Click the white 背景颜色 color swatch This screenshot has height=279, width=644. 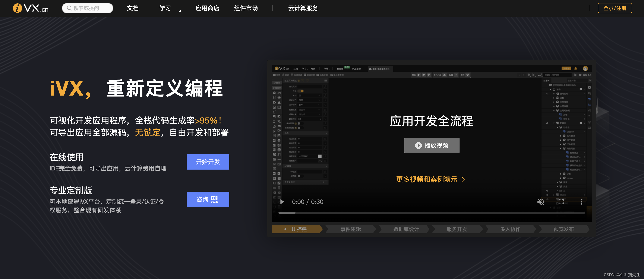(x=320, y=156)
